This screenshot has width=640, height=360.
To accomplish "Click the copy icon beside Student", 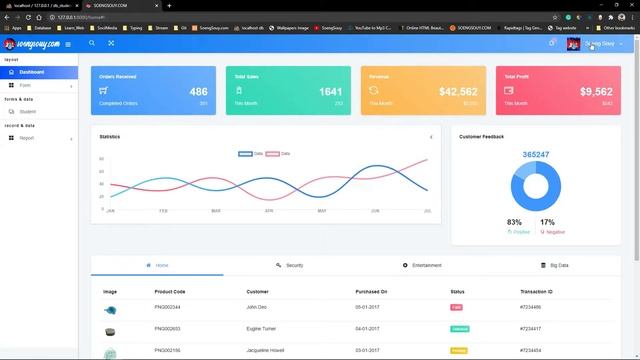I will (11, 111).
